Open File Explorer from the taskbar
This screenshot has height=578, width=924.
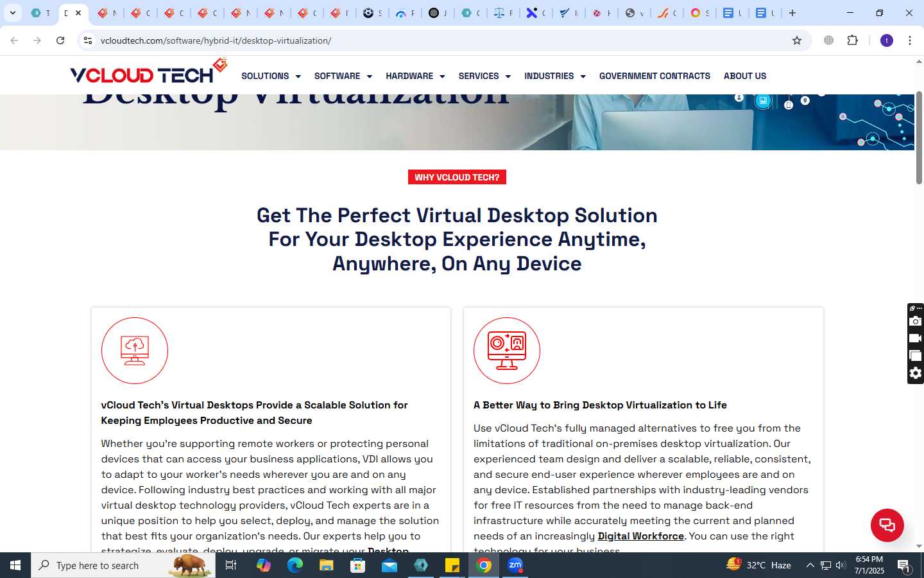click(x=326, y=565)
